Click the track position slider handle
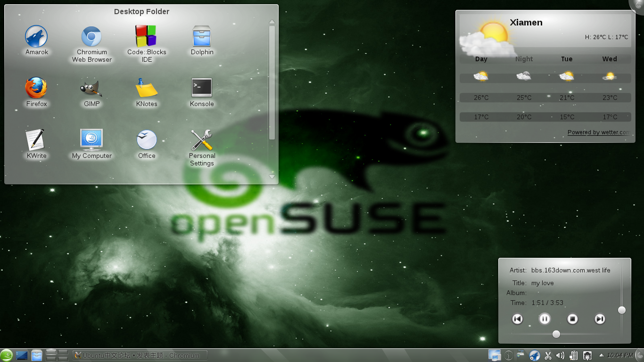This screenshot has width=644, height=362. point(556,334)
